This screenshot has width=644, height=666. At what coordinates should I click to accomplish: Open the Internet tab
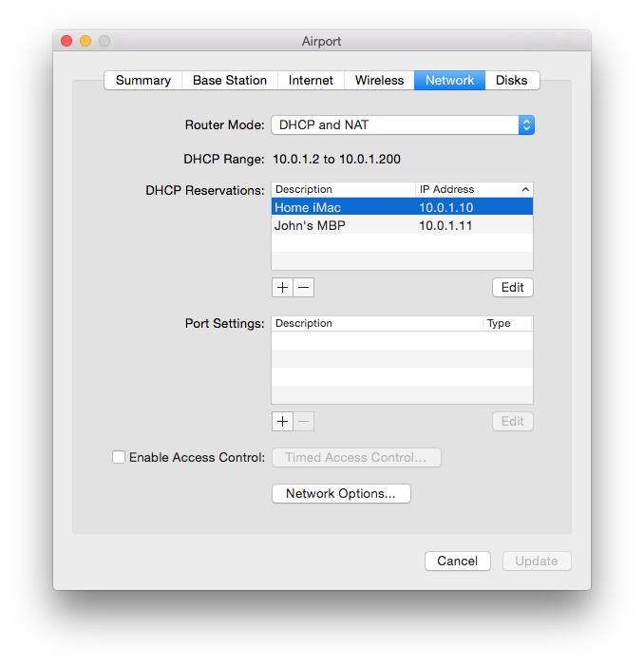click(311, 80)
